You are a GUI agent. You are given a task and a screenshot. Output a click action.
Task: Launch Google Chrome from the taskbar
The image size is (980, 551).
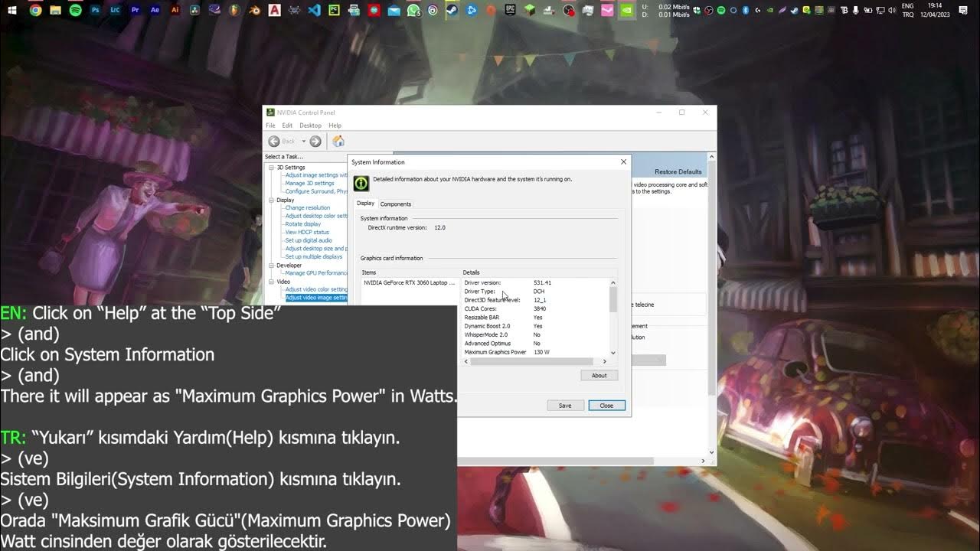35,11
